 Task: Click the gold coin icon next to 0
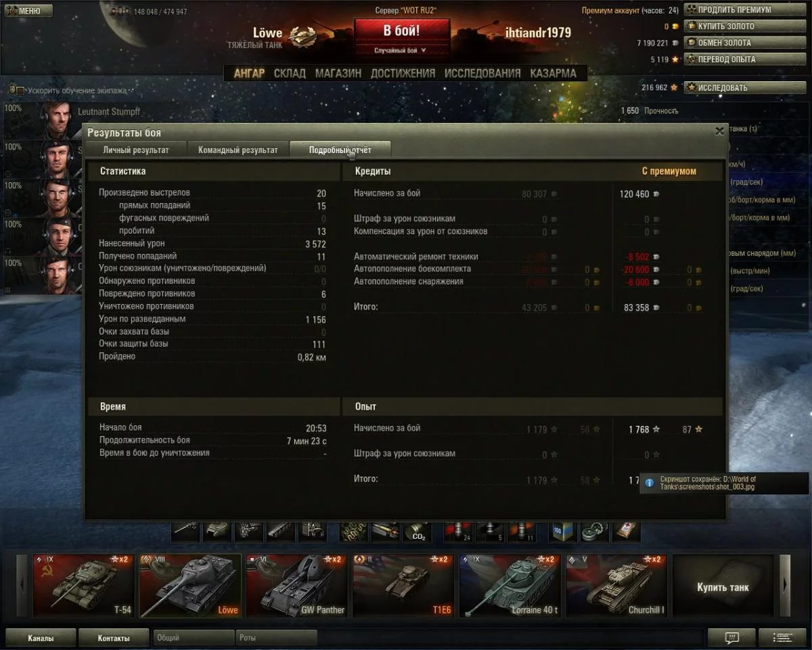(x=675, y=26)
